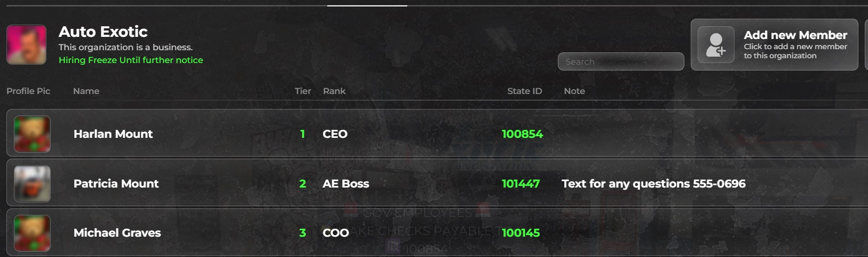The width and height of the screenshot is (868, 257).
Task: Click State ID 101447
Action: tap(520, 184)
